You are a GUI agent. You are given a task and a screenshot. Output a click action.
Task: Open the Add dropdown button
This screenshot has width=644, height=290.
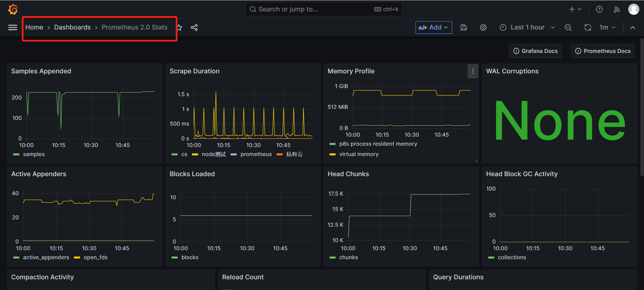tap(433, 27)
